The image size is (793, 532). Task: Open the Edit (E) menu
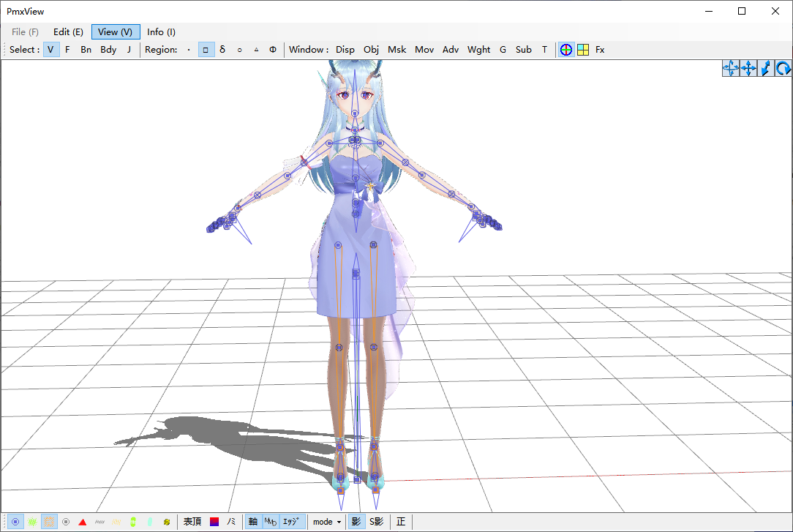click(68, 32)
